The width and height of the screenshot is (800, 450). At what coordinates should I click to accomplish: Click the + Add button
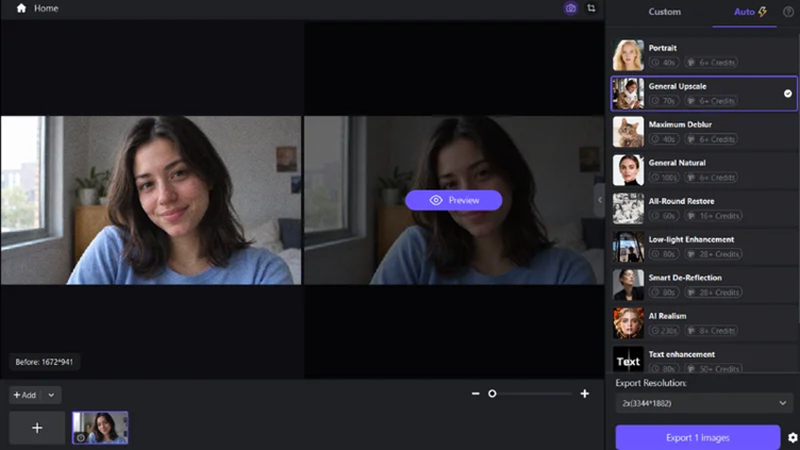pos(25,395)
